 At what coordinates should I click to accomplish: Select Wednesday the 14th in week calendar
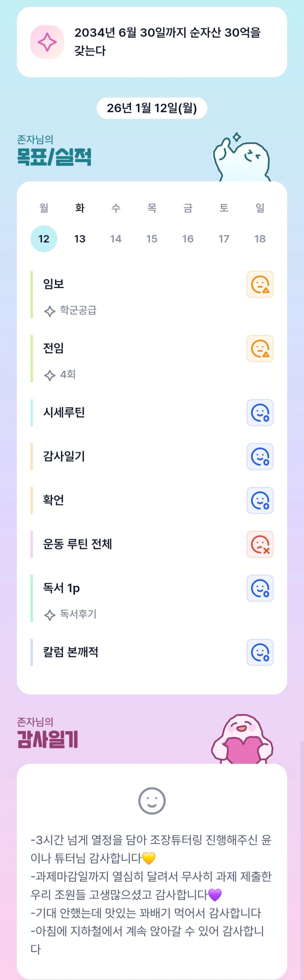click(116, 239)
